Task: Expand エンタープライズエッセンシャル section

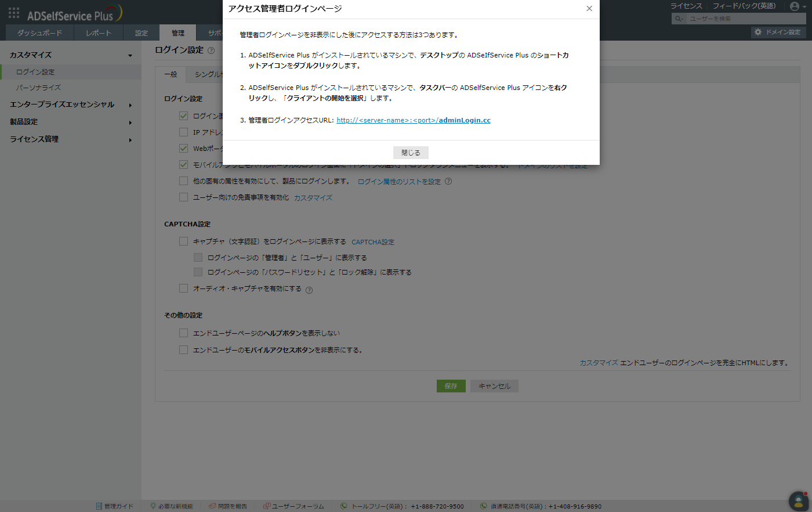Action: 71,105
